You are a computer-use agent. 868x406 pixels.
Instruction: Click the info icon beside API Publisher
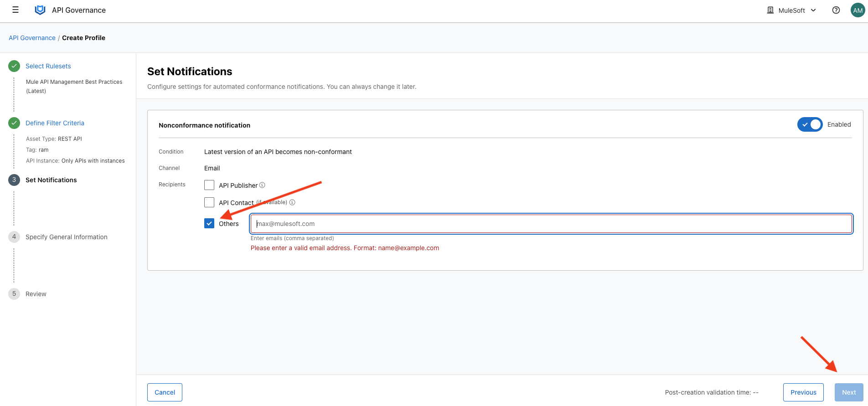262,185
